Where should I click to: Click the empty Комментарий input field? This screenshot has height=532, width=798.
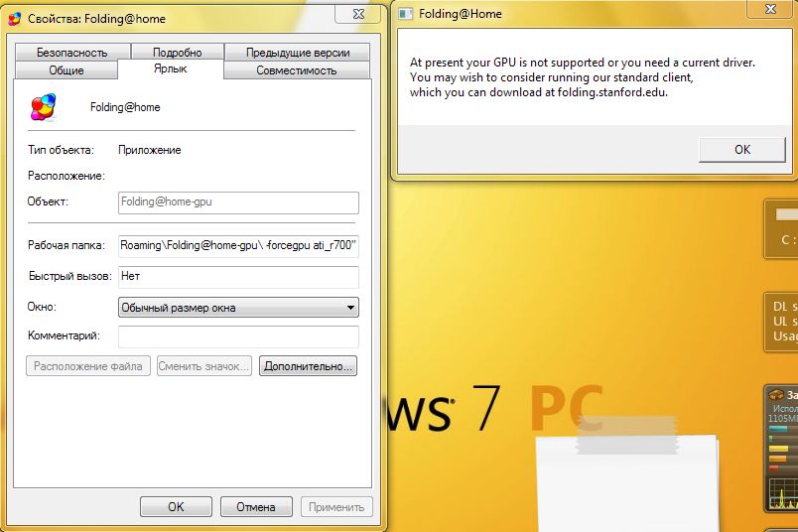(238, 336)
